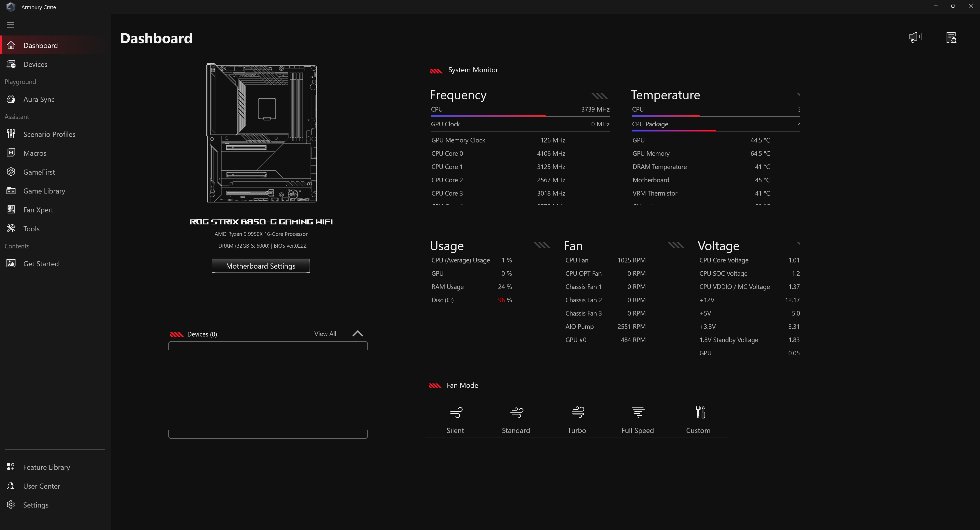980x530 pixels.
Task: Click RAM Usage 24 % row
Action: coord(472,286)
